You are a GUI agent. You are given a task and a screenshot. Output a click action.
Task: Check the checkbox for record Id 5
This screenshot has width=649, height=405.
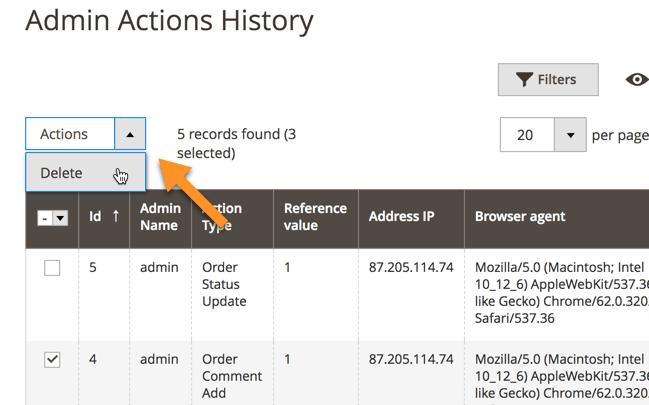(52, 268)
